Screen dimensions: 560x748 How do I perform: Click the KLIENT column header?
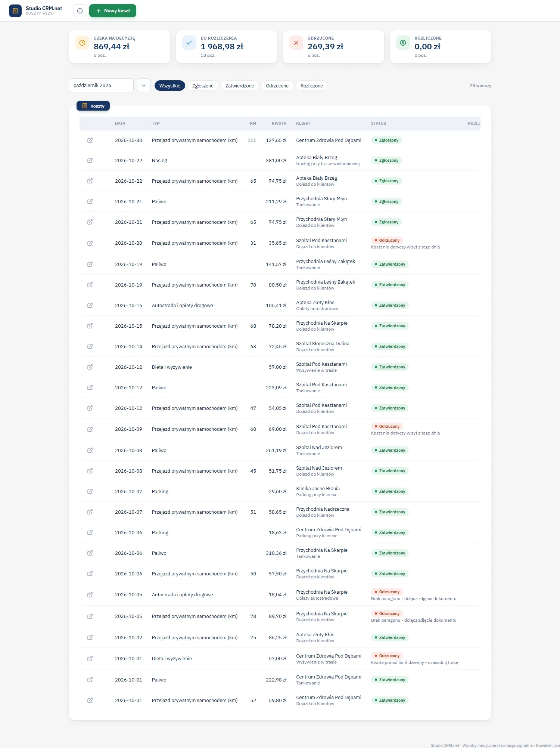coord(304,123)
